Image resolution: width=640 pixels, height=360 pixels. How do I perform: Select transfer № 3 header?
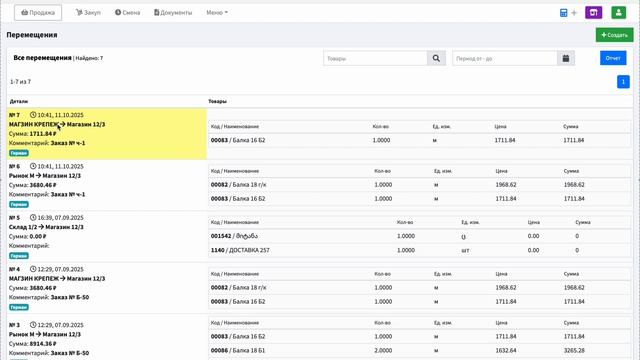(14, 325)
